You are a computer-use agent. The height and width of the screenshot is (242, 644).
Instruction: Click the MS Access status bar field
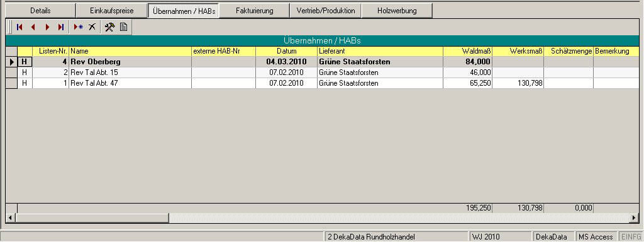click(596, 237)
